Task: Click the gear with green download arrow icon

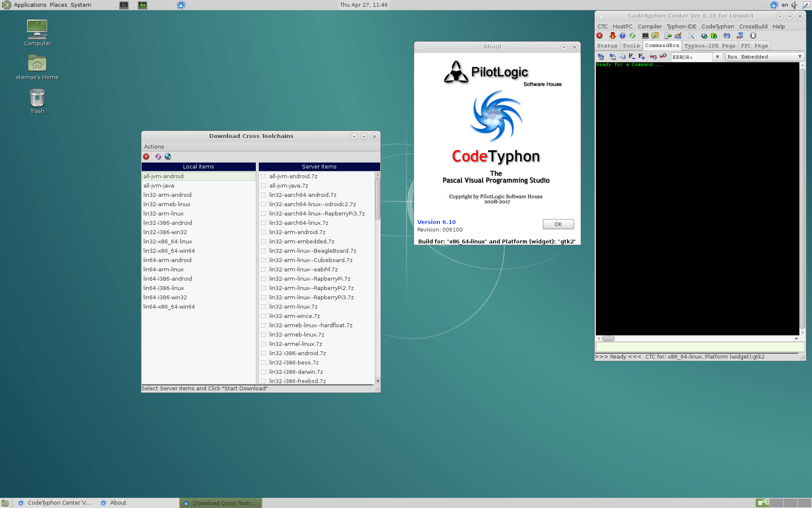Action: [704, 36]
